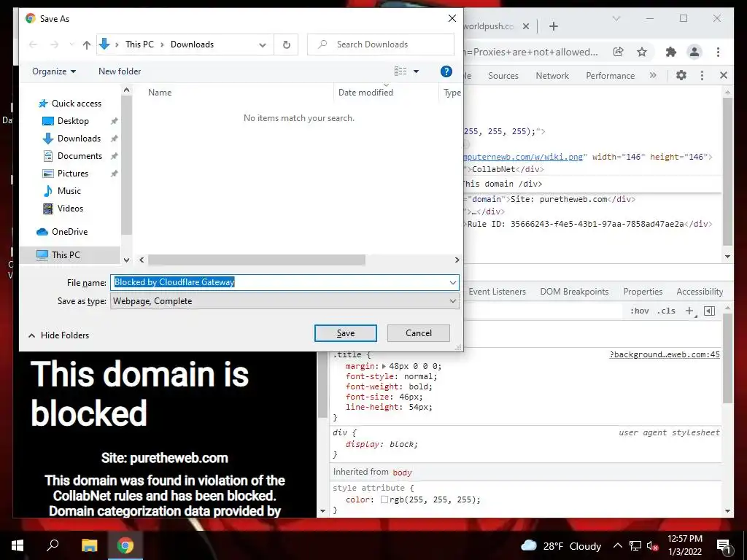Viewport: 747px width, 560px height.
Task: Open the Accessibility tab in DevTools
Action: (x=700, y=292)
